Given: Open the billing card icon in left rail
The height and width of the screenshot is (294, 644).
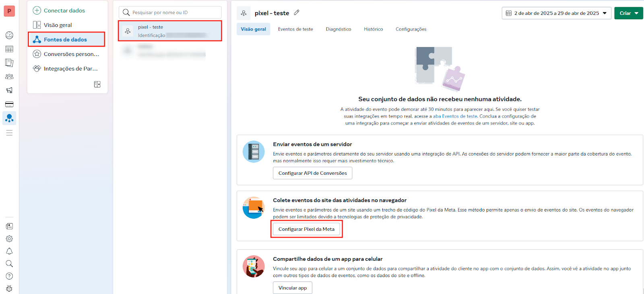Looking at the screenshot, I should coord(9,104).
